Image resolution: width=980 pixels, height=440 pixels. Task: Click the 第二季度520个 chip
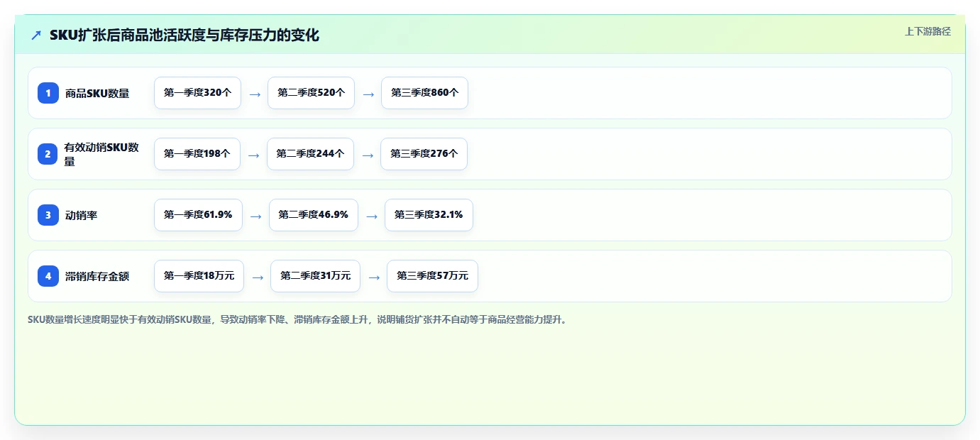[311, 93]
